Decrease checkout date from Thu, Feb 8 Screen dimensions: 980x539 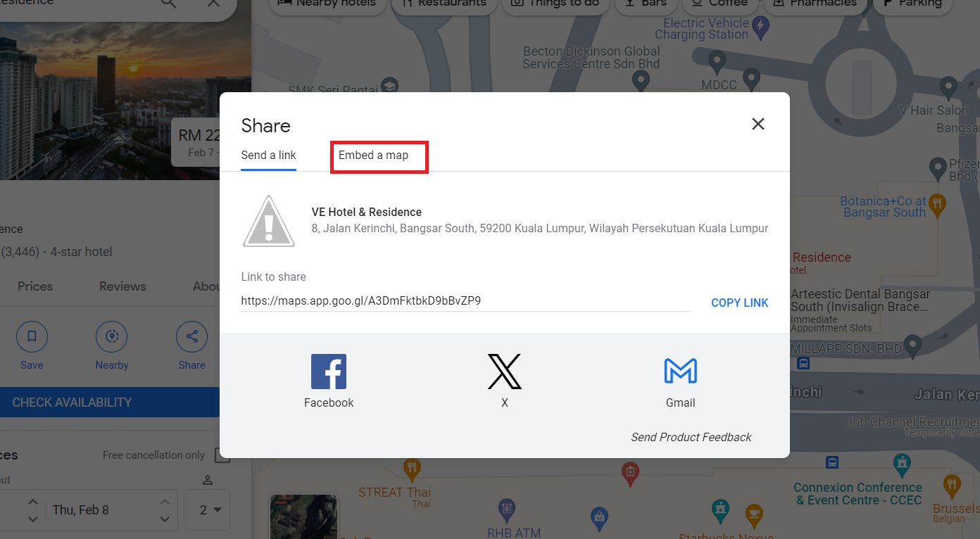164,519
